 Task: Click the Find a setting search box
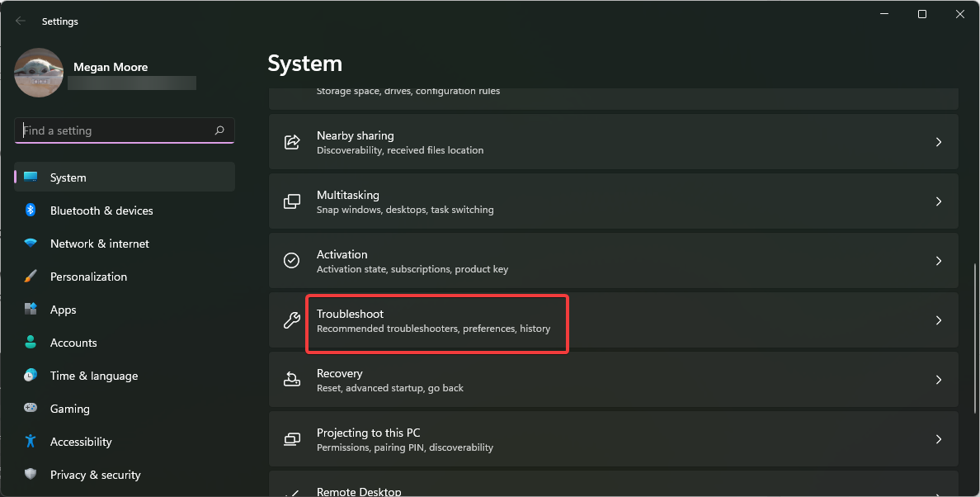point(115,130)
